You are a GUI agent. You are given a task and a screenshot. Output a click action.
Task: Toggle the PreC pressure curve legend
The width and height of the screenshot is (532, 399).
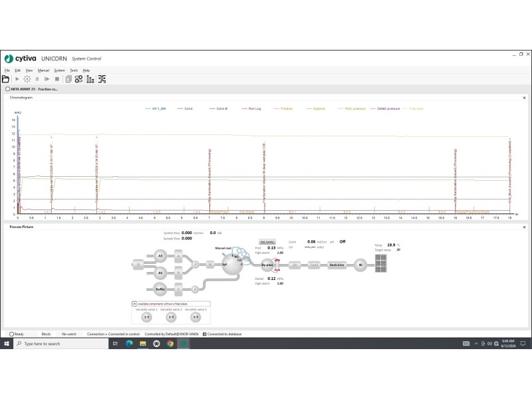(x=352, y=108)
